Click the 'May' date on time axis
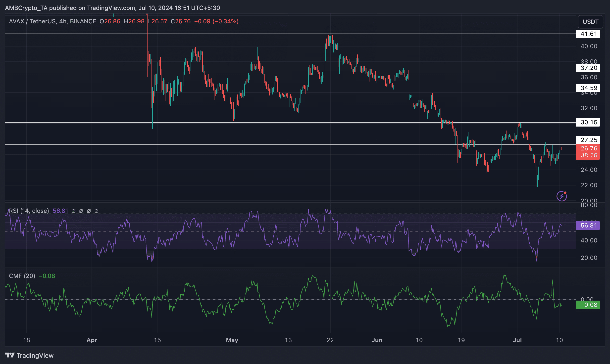 click(232, 340)
